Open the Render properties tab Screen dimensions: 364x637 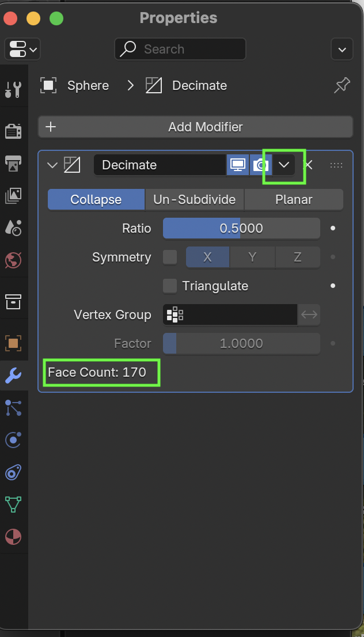point(13,131)
